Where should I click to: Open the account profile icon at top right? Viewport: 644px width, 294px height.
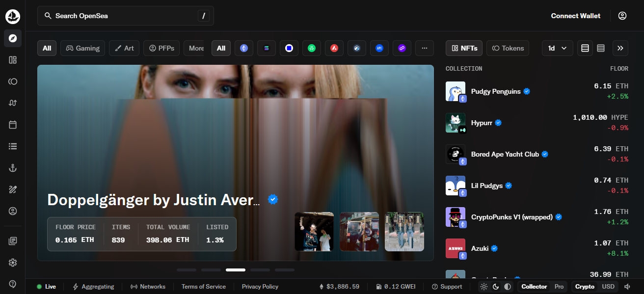622,16
